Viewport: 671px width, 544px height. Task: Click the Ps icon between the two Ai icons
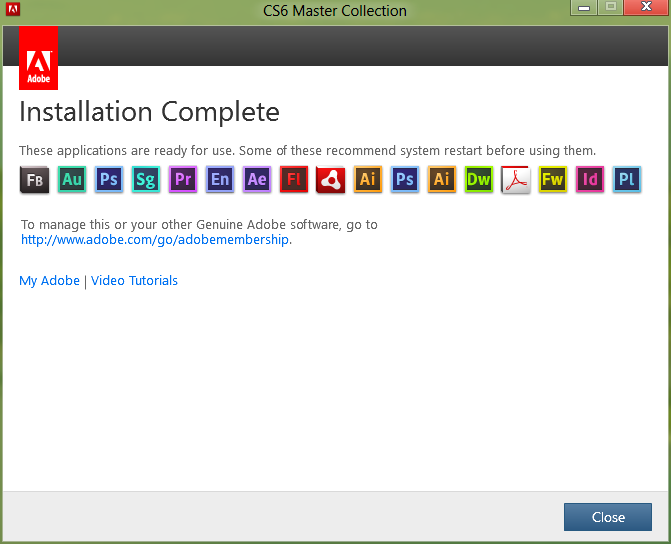point(405,179)
